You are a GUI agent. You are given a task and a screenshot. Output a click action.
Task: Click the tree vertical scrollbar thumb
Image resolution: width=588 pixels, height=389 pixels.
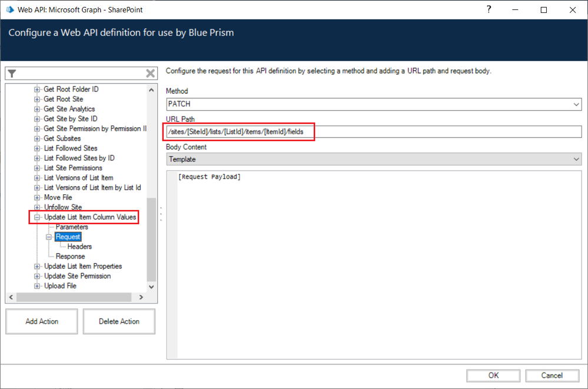click(x=151, y=240)
